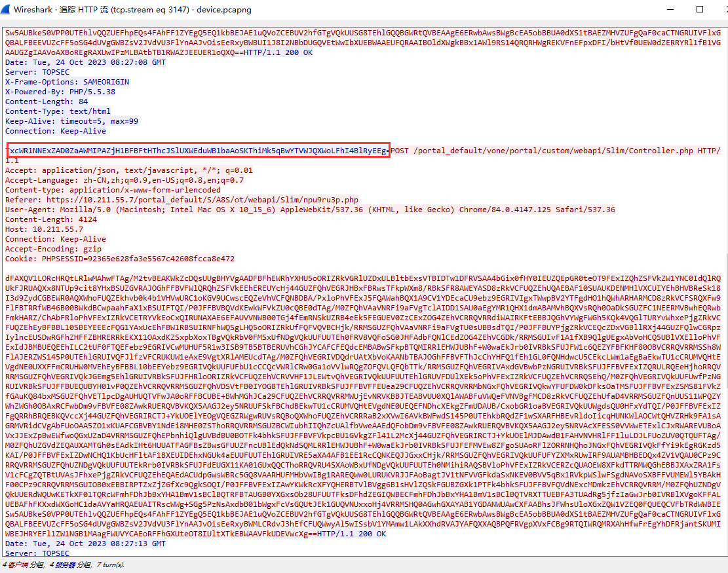Maximize the HTTP stream window
728x573 pixels.
700,9
